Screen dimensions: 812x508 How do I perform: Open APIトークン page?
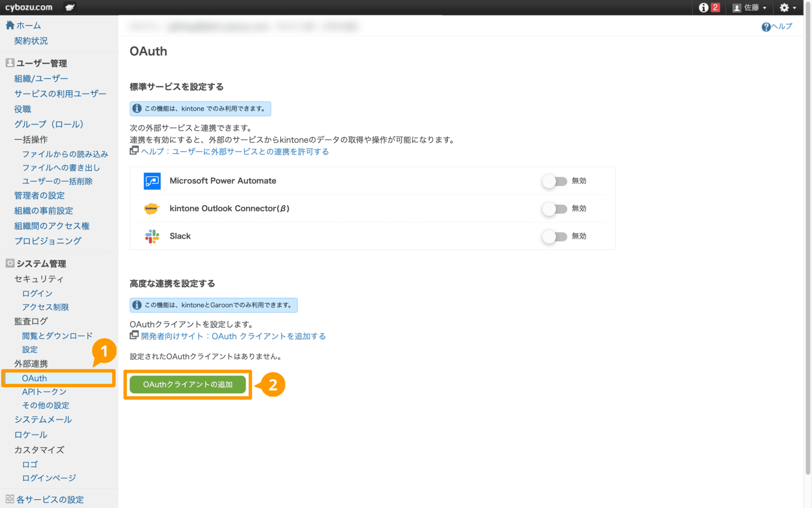[x=44, y=392]
